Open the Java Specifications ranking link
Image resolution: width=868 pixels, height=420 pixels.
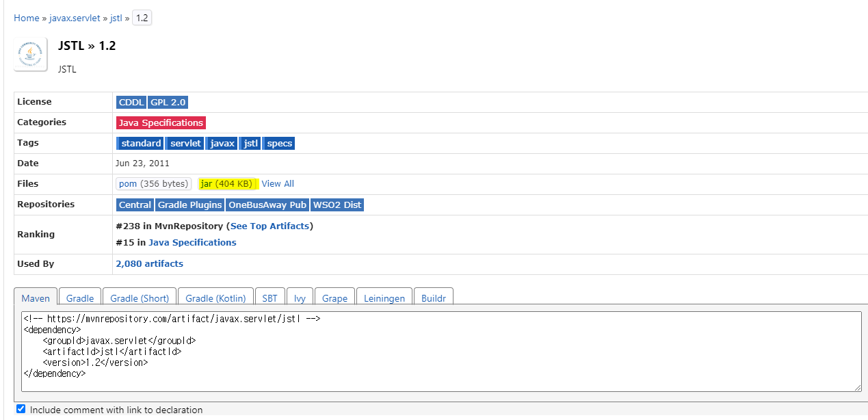coord(192,243)
